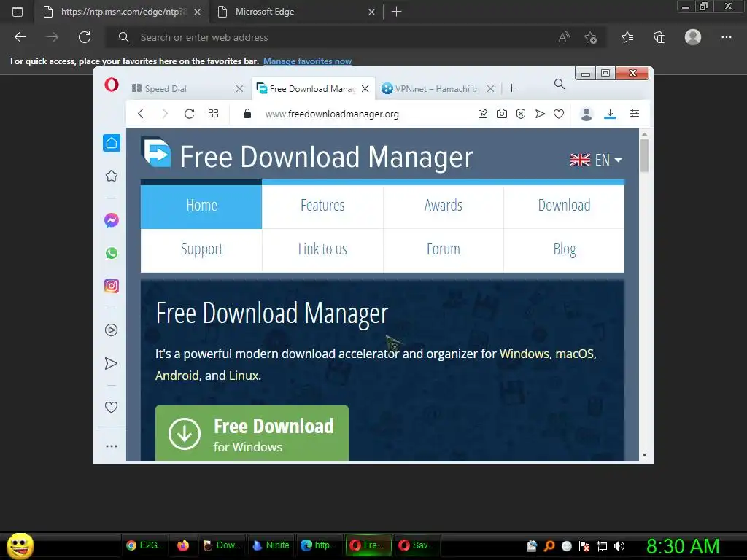Open the Features menu item

pos(322,205)
